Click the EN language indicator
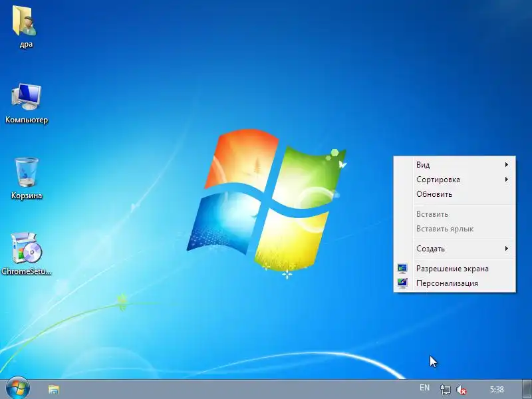Viewport: 532px width, 399px height. click(x=424, y=388)
